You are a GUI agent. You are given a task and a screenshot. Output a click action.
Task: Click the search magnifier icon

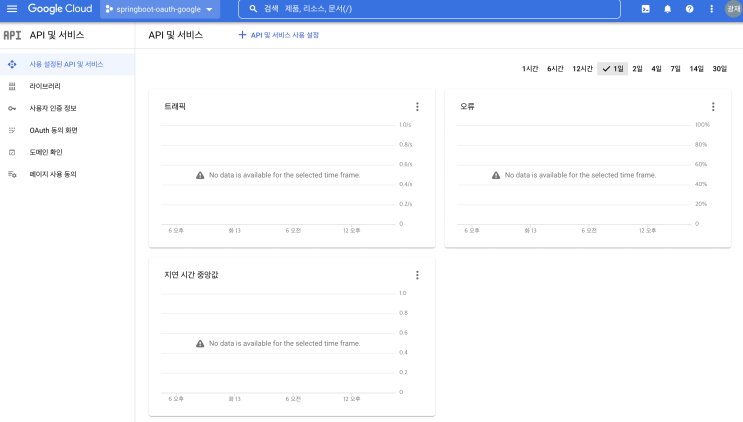(x=253, y=9)
